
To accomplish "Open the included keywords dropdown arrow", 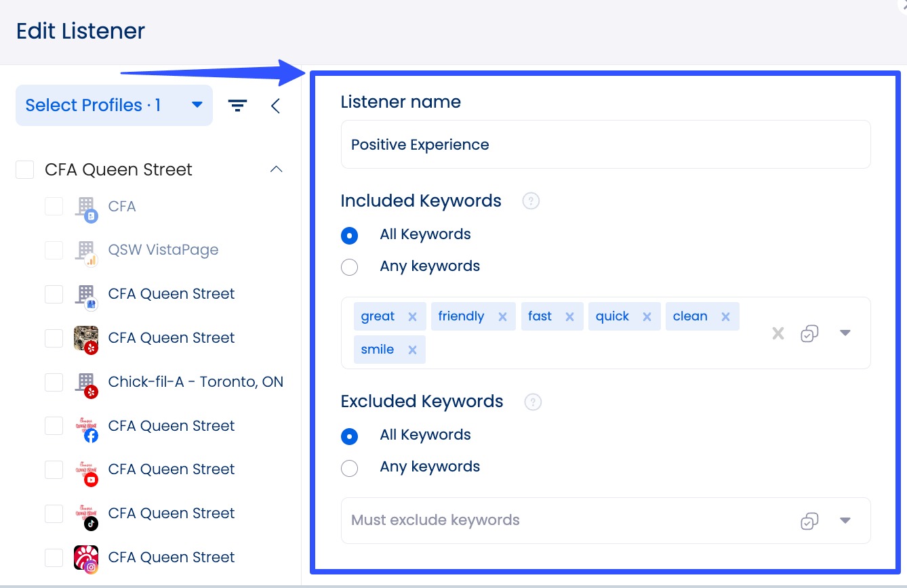I will (x=845, y=333).
